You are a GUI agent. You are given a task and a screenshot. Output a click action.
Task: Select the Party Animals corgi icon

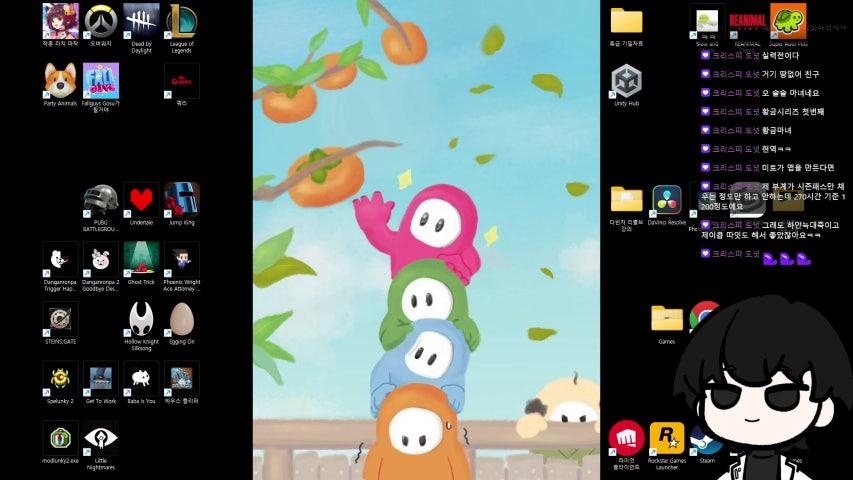coord(60,80)
